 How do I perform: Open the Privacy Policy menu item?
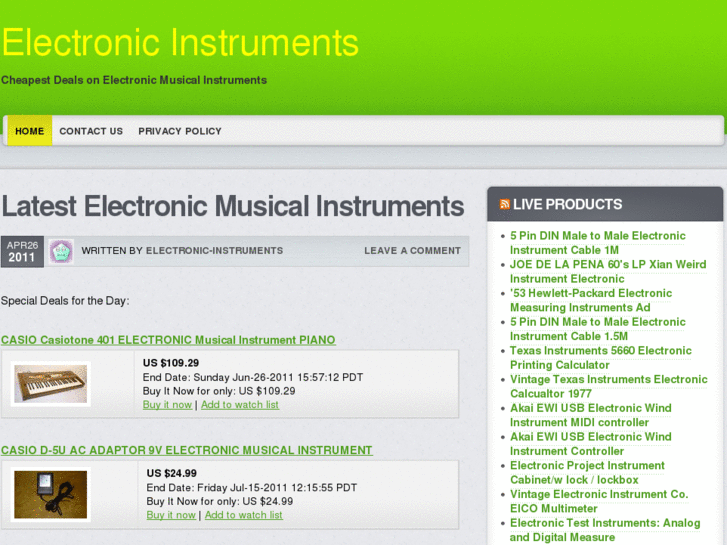(x=180, y=131)
